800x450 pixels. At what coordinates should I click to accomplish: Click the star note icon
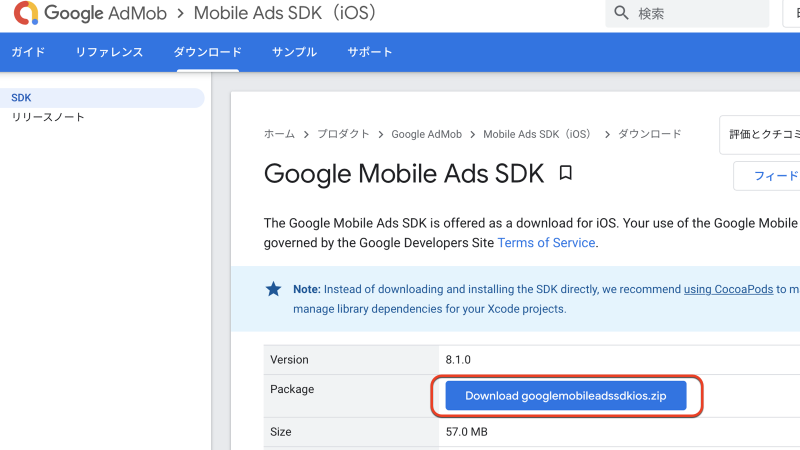click(x=273, y=289)
